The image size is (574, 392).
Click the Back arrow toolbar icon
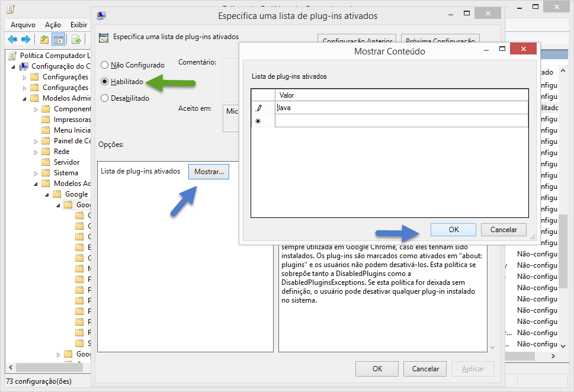pos(12,39)
